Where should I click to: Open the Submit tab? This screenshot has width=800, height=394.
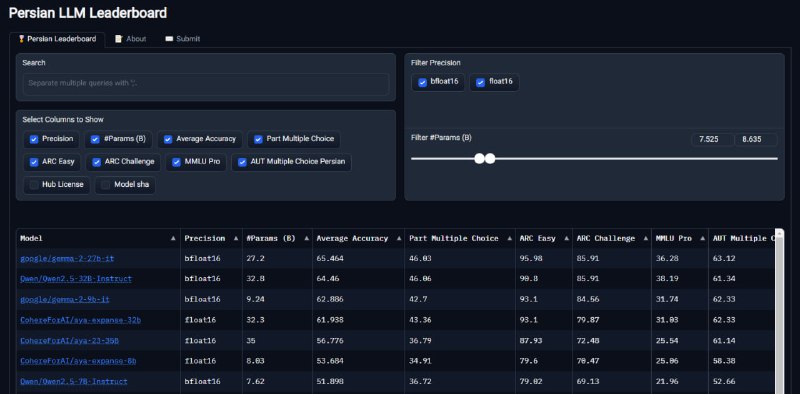coord(183,39)
